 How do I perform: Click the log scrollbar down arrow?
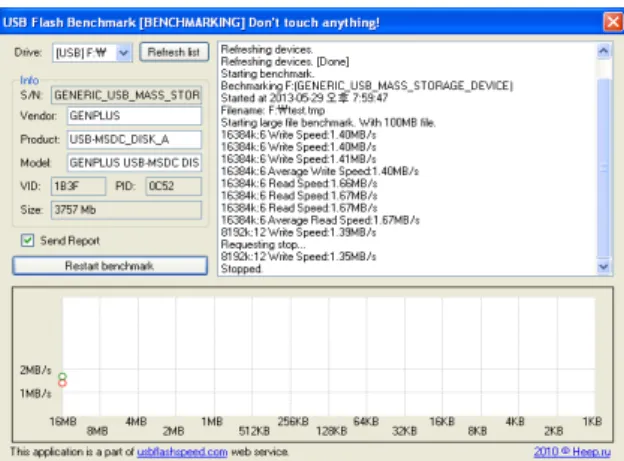pyautogui.click(x=603, y=266)
